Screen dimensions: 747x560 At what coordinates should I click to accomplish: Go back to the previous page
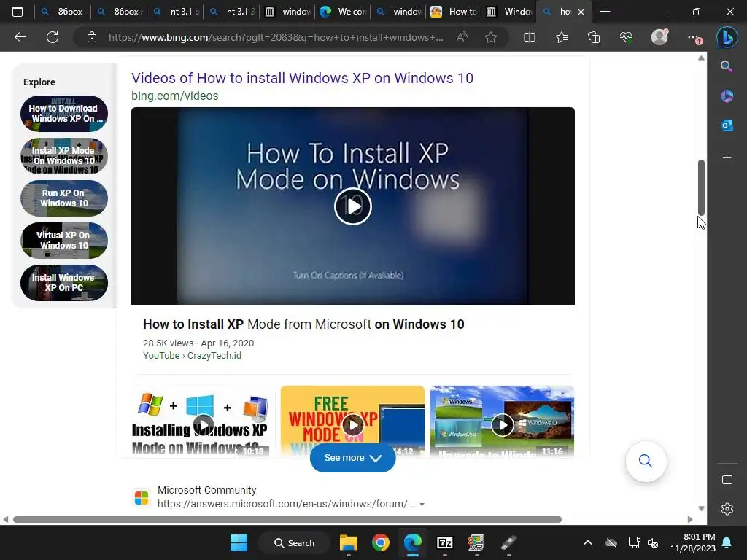tap(20, 37)
